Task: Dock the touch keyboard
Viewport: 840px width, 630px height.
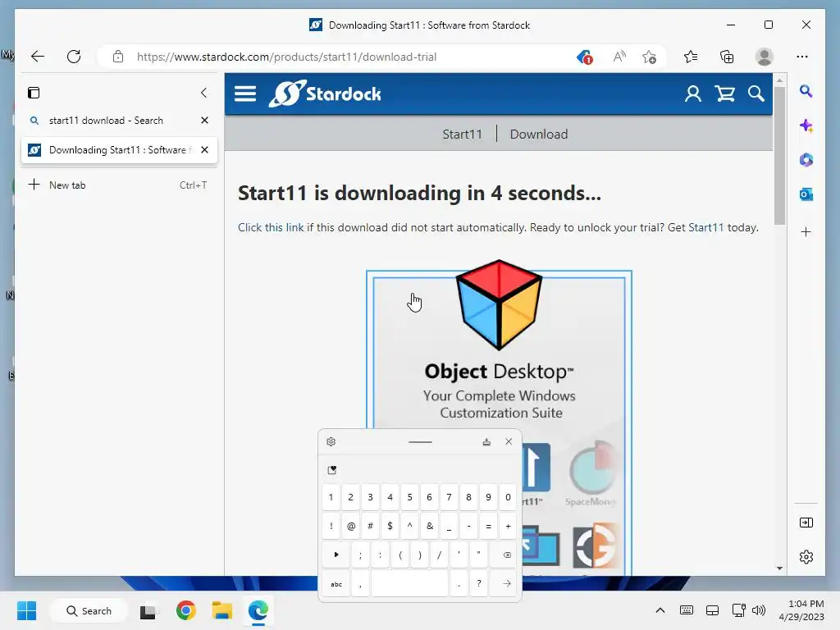Action: click(x=486, y=442)
